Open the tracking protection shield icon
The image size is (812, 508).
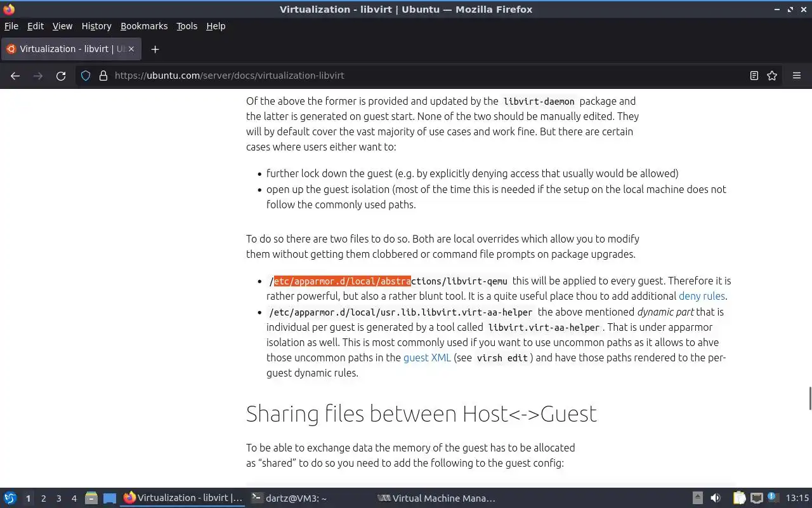[x=86, y=76]
